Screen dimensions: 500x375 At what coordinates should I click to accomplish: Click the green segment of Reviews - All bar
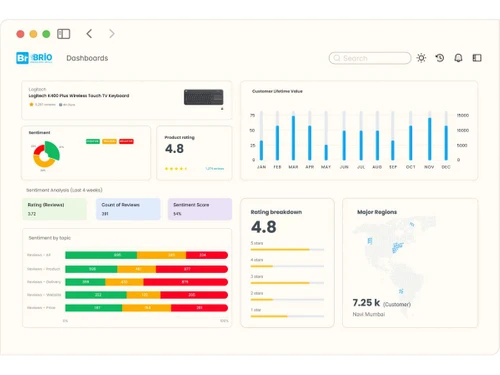tap(101, 255)
